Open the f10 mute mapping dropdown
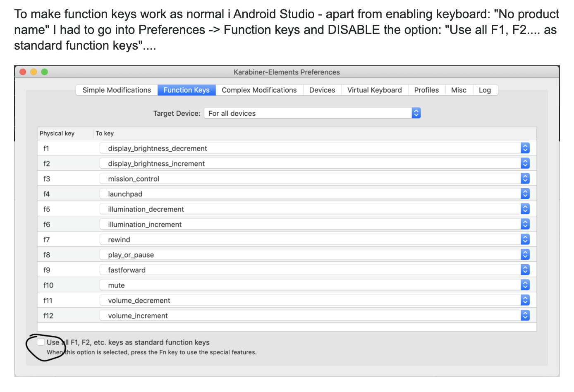The width and height of the screenshot is (574, 392). point(525,285)
